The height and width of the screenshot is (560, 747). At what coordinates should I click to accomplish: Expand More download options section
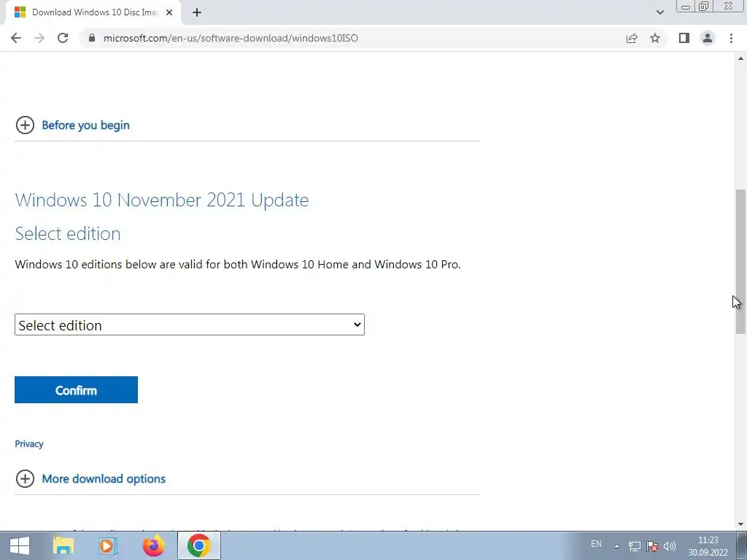pyautogui.click(x=90, y=478)
